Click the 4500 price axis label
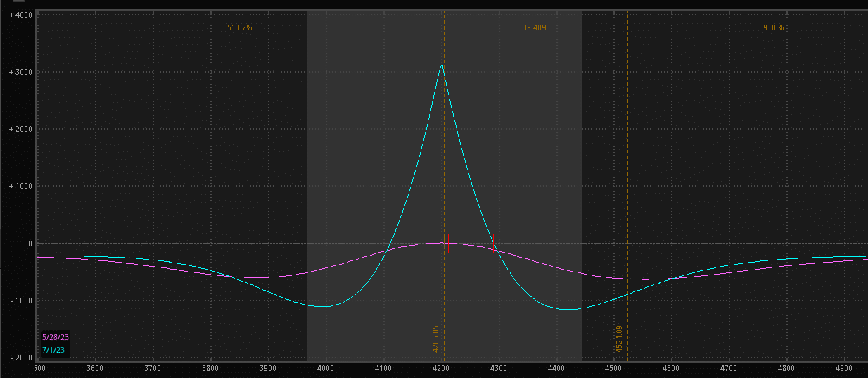The width and height of the screenshot is (868, 378). (x=614, y=367)
